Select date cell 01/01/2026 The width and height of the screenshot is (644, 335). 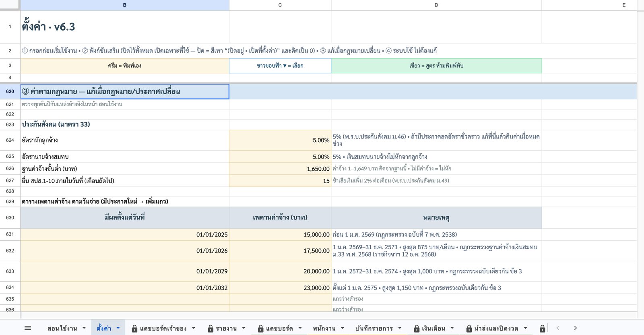point(125,250)
